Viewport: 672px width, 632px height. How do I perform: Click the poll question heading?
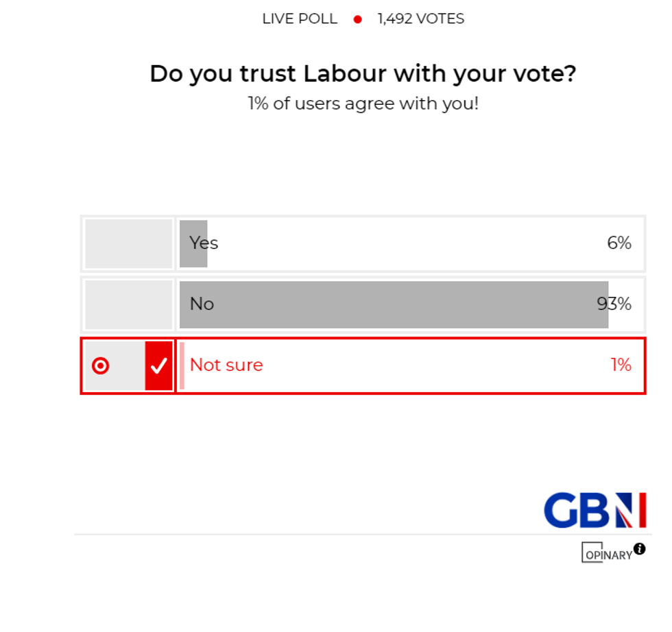[x=363, y=73]
